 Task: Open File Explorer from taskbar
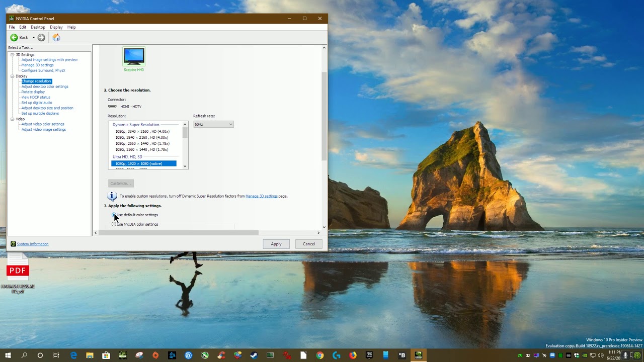pos(90,355)
